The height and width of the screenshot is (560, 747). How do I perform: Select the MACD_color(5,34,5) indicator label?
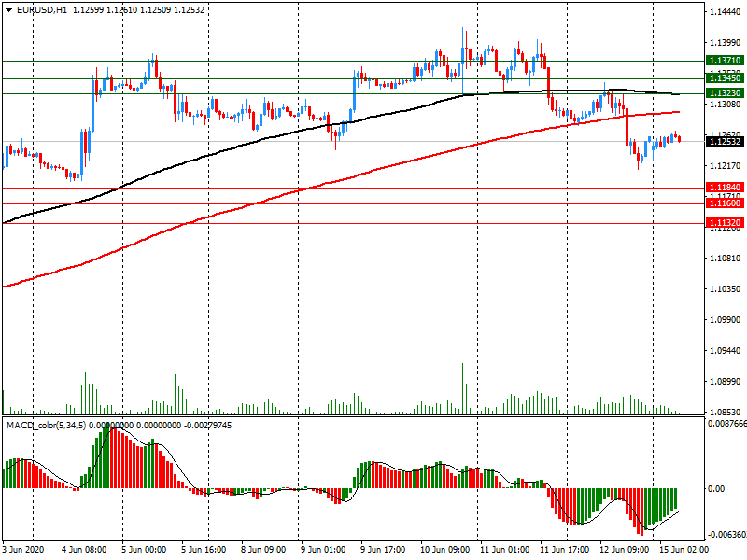(x=46, y=425)
